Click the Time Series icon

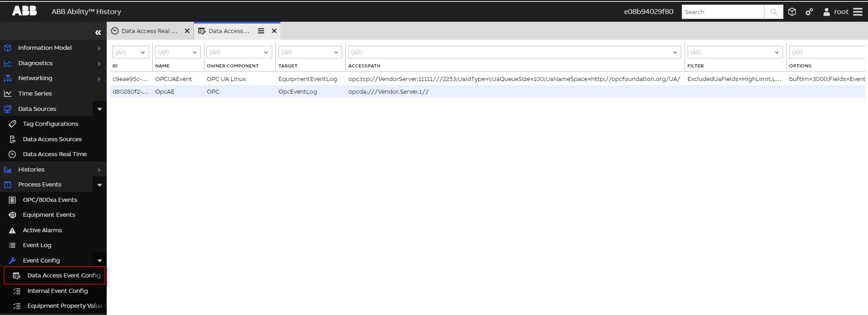8,93
